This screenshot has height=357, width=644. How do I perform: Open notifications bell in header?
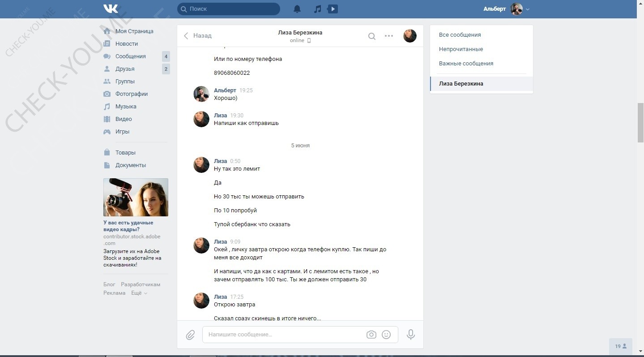[x=297, y=9]
